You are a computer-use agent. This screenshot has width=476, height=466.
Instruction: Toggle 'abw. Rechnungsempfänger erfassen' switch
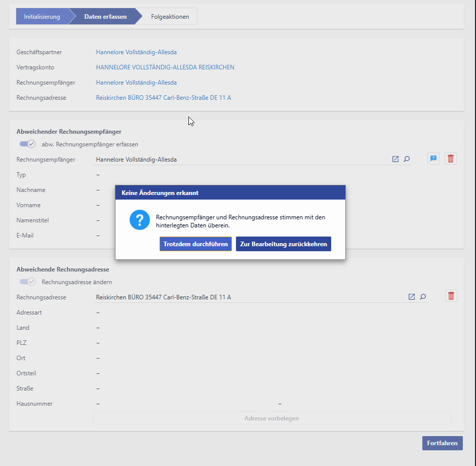point(27,144)
